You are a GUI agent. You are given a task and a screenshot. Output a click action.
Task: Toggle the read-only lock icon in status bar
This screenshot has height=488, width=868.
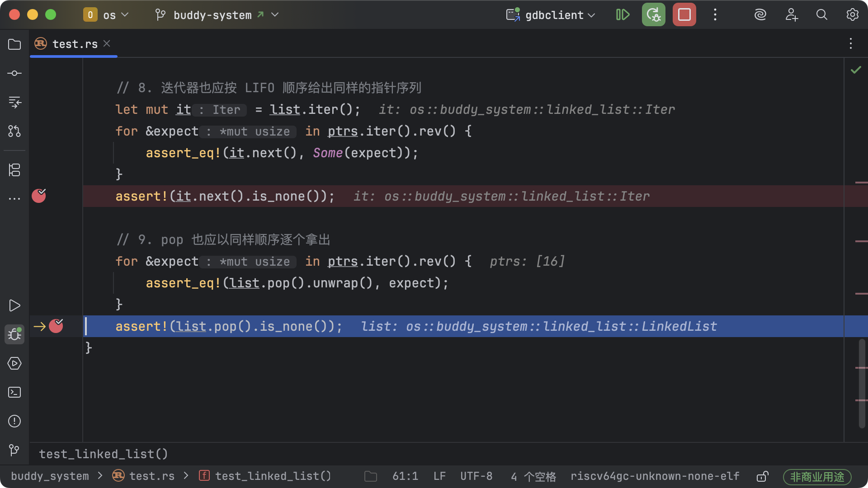click(x=762, y=476)
